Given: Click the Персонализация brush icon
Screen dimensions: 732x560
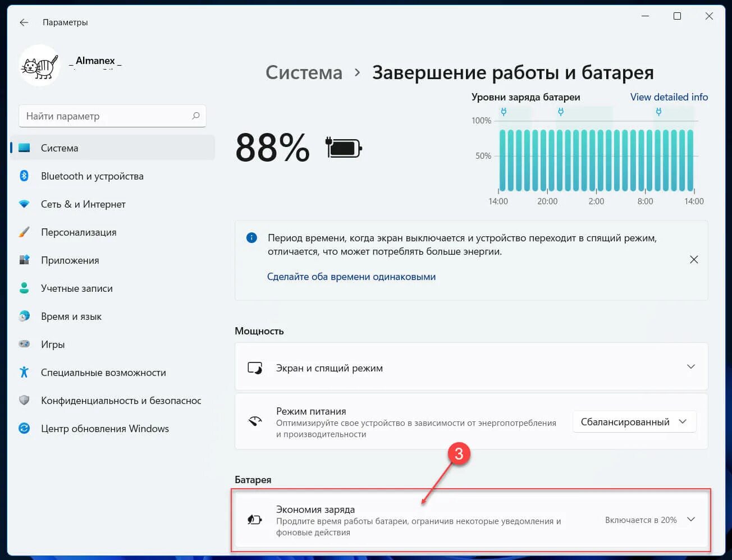Looking at the screenshot, I should 24,232.
